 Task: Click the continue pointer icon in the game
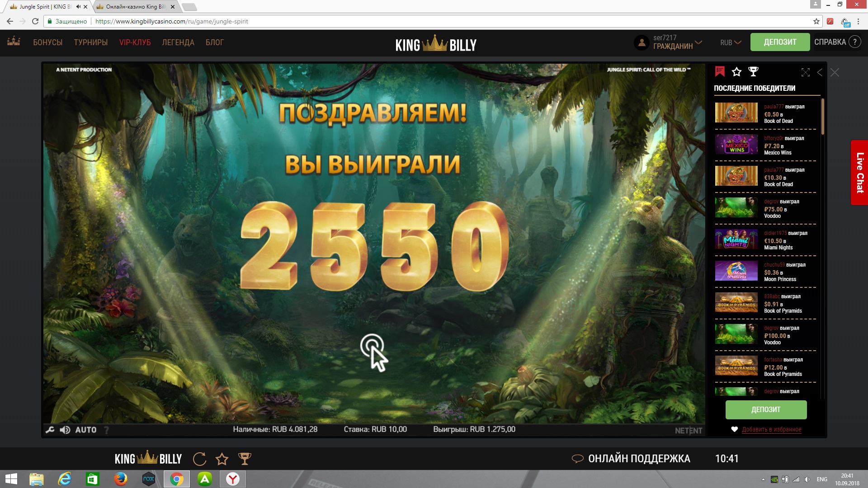pos(374,352)
